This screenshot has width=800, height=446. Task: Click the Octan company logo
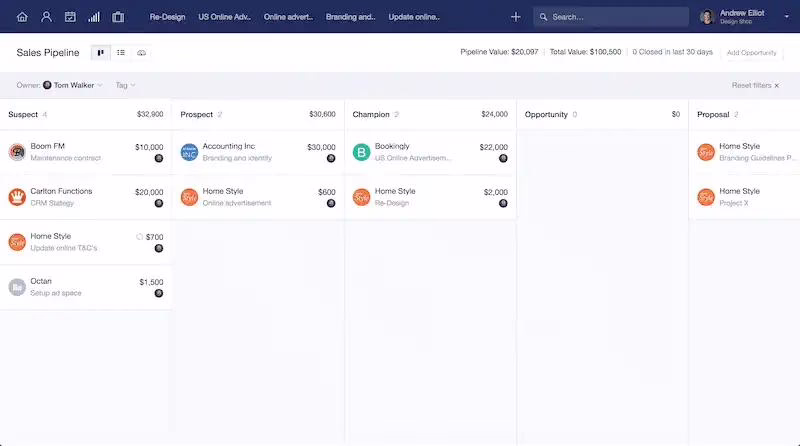(17, 287)
